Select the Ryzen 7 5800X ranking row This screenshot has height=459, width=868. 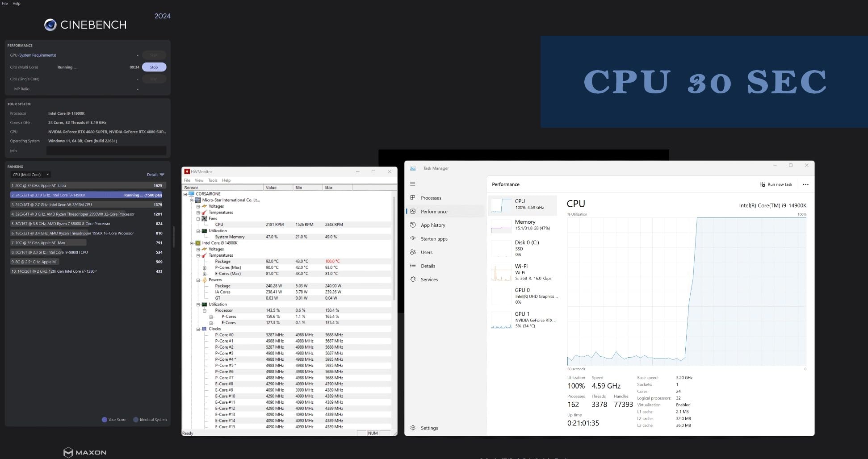point(88,224)
